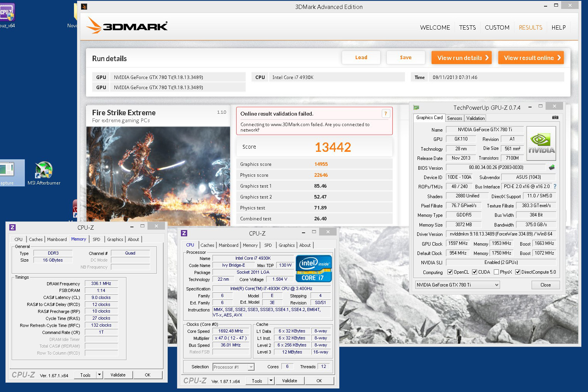
Task: Open Graphics tab in the CPU-Z processor window
Action: coord(287,245)
